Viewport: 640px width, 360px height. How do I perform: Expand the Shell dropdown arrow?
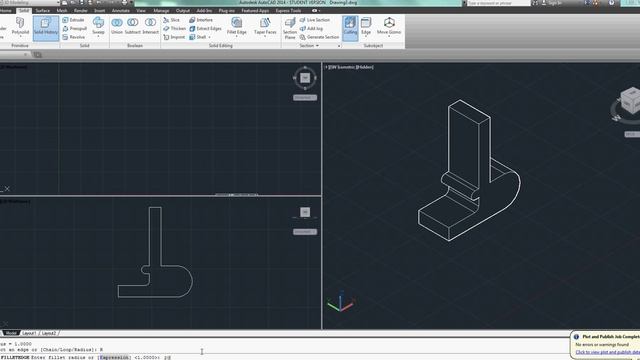tap(210, 37)
